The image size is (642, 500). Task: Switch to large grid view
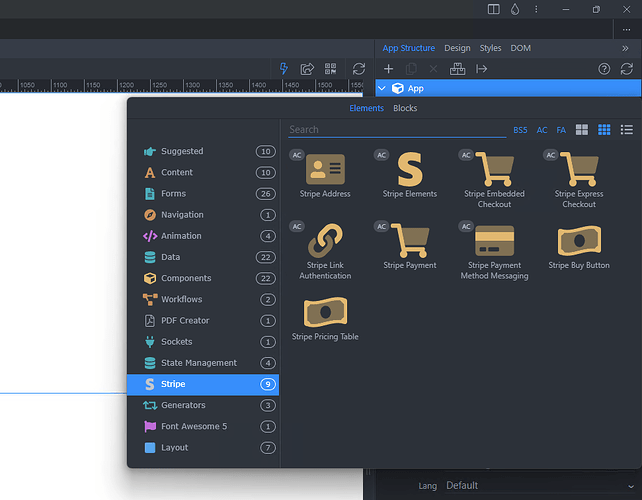coord(582,130)
